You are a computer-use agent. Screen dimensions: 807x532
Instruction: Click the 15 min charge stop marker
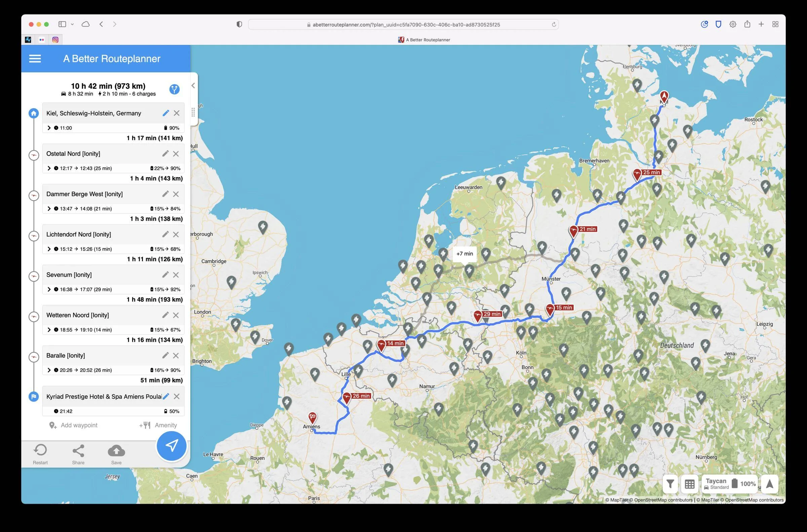click(550, 309)
